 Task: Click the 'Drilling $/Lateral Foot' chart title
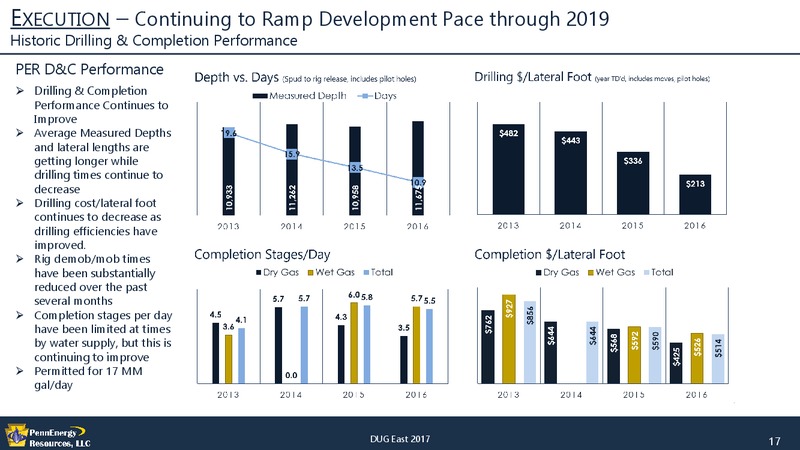coord(533,77)
